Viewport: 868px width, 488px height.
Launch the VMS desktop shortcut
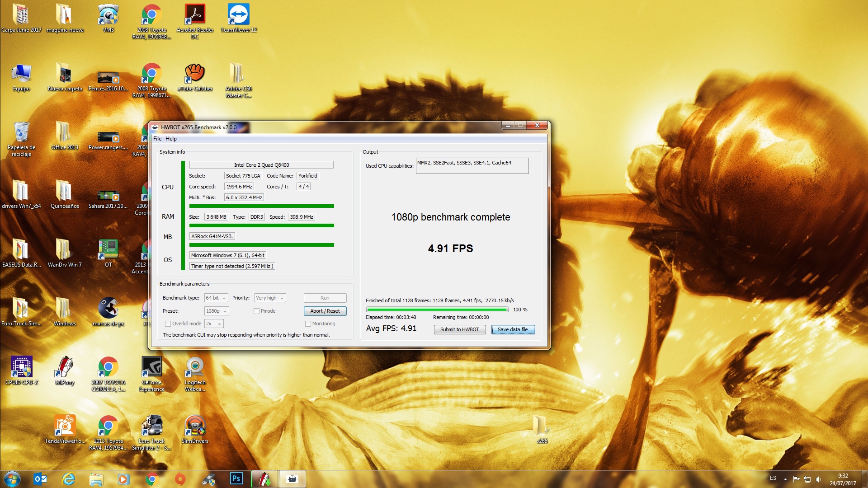pos(108,18)
